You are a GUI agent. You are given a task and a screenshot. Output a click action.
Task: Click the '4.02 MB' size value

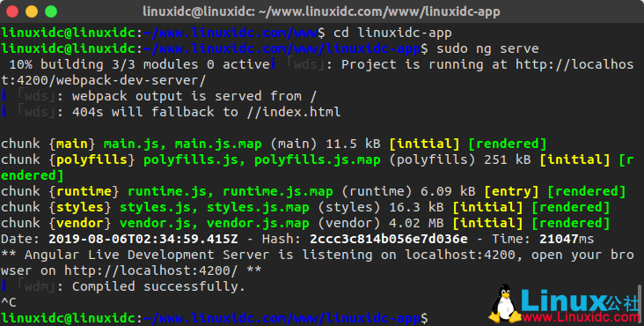pos(416,223)
